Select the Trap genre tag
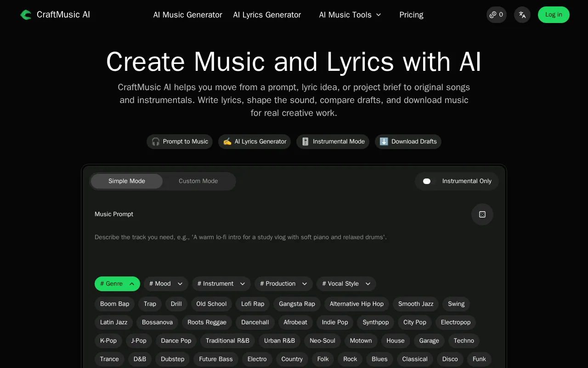The height and width of the screenshot is (368, 588). pyautogui.click(x=150, y=304)
